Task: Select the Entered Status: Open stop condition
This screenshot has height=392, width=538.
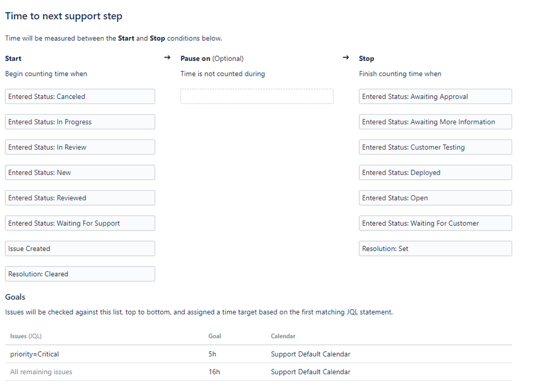Action: [x=435, y=198]
